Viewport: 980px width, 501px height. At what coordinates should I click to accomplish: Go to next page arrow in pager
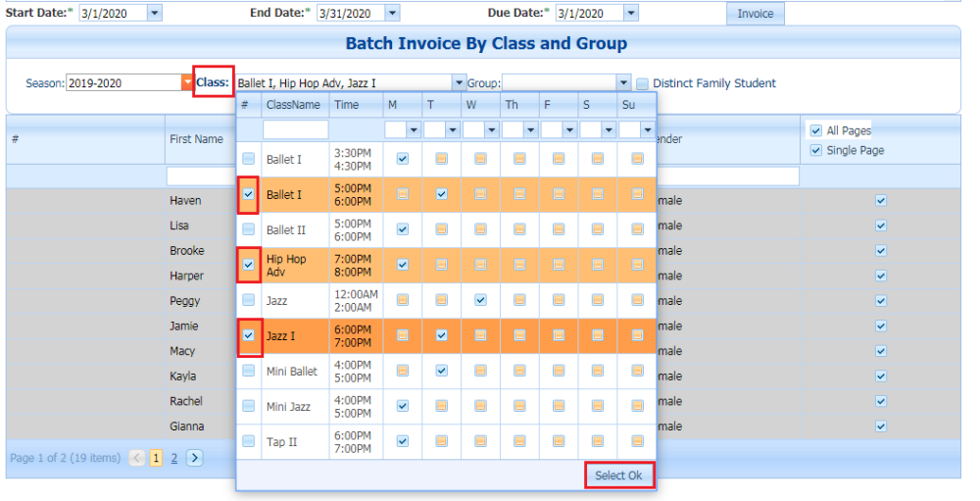point(194,458)
